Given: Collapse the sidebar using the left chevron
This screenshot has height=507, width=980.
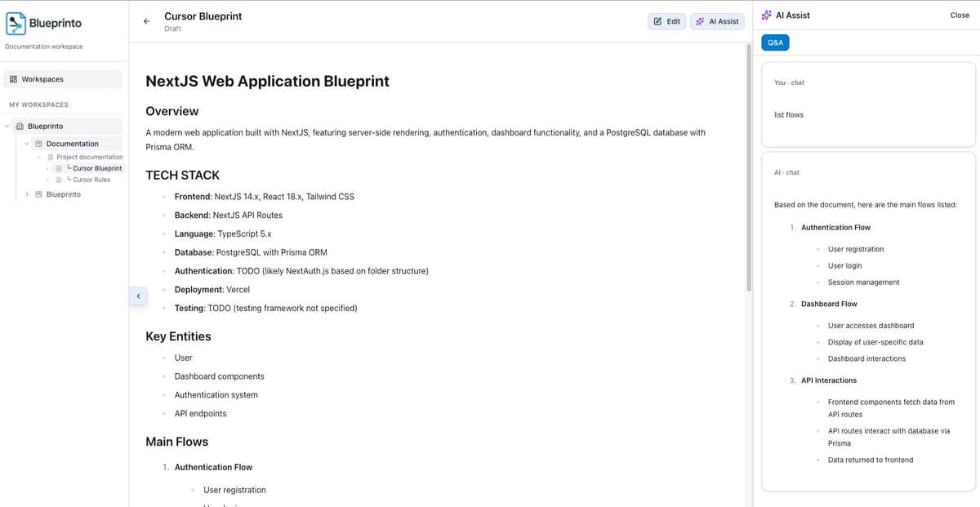Looking at the screenshot, I should point(138,296).
